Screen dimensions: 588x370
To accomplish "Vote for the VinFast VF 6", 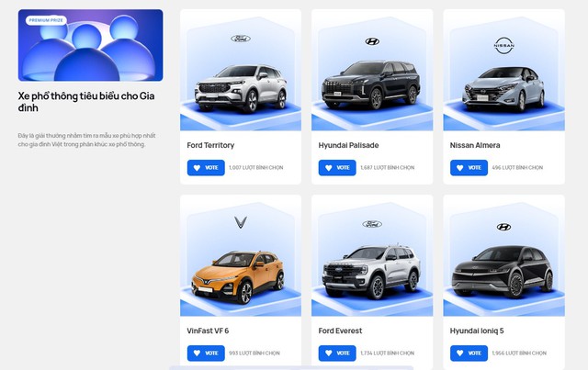I will click(x=206, y=353).
